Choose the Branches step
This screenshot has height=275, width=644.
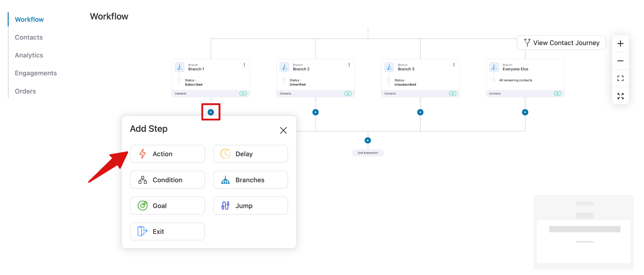[x=250, y=180]
